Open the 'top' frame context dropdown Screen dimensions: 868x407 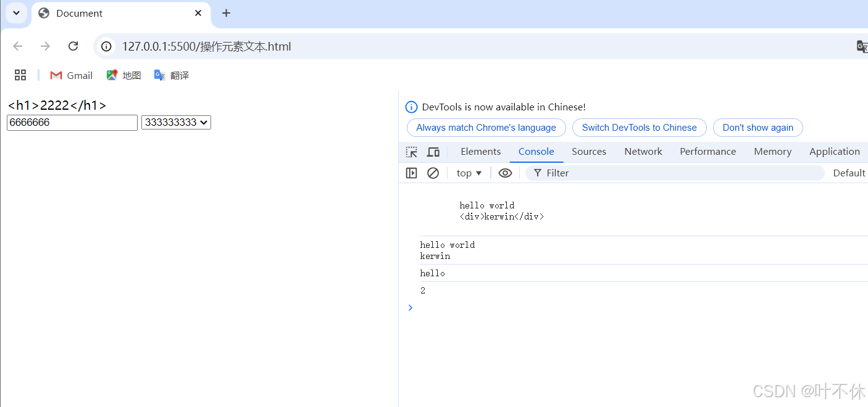coord(468,173)
